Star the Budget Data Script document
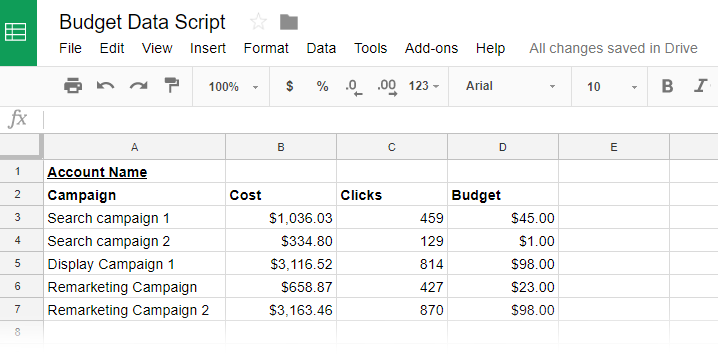Image resolution: width=718 pixels, height=360 pixels. click(258, 22)
